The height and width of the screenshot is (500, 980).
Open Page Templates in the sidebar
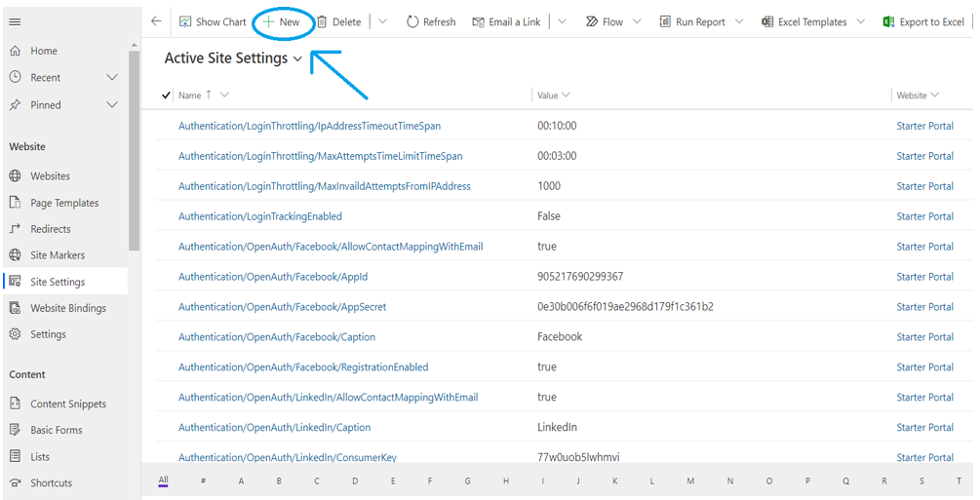click(x=64, y=203)
